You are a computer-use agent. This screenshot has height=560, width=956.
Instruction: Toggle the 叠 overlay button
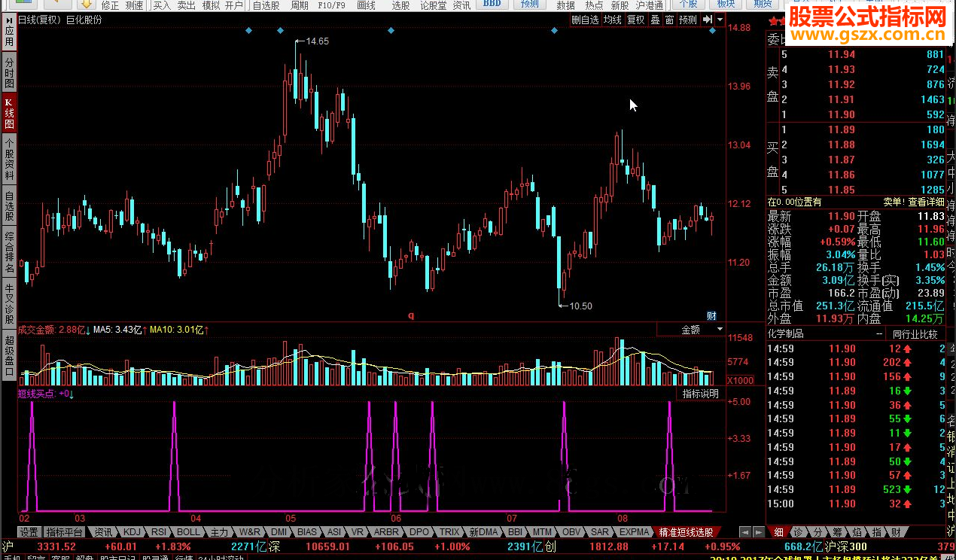pyautogui.click(x=655, y=20)
